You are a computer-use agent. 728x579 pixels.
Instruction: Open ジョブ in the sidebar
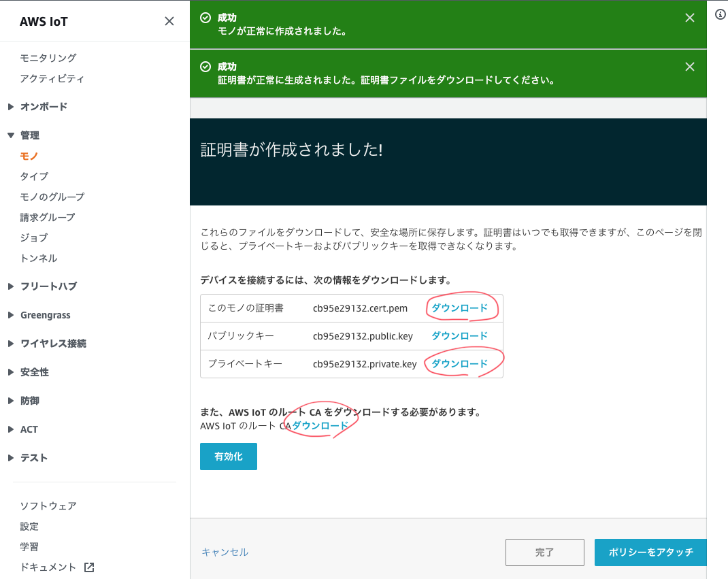click(x=34, y=237)
